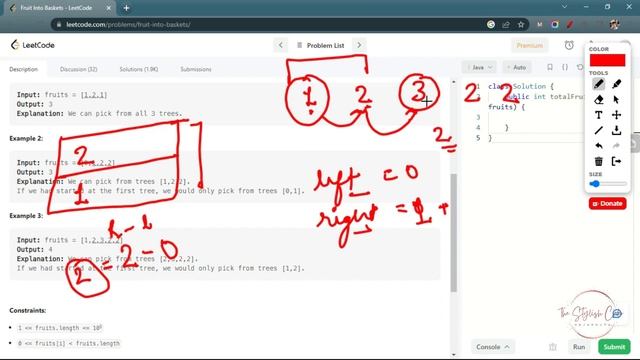Select the pencil drawing tool
The width and height of the screenshot is (640, 360).
pos(598,84)
